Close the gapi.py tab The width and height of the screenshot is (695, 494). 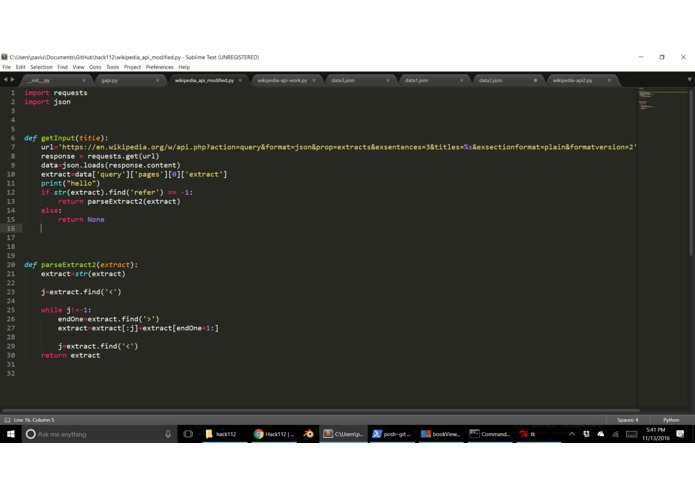(x=157, y=81)
